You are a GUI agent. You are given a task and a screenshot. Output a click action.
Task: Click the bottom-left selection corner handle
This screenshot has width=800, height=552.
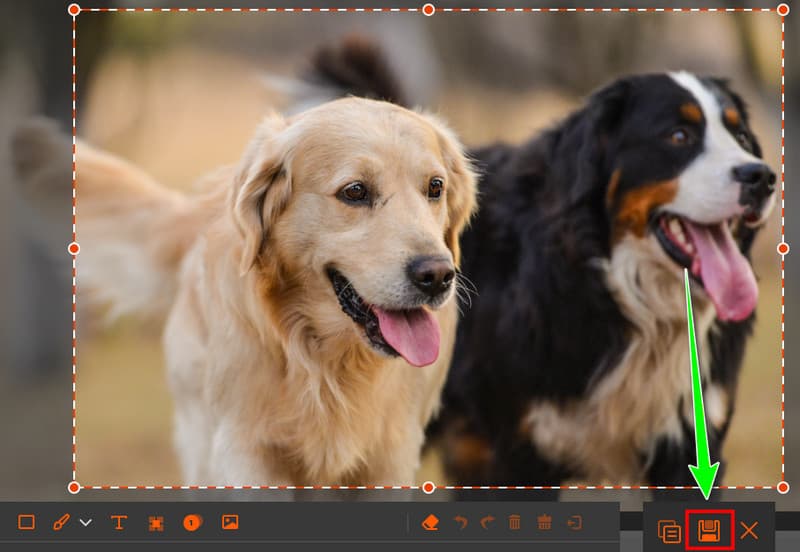pyautogui.click(x=74, y=487)
